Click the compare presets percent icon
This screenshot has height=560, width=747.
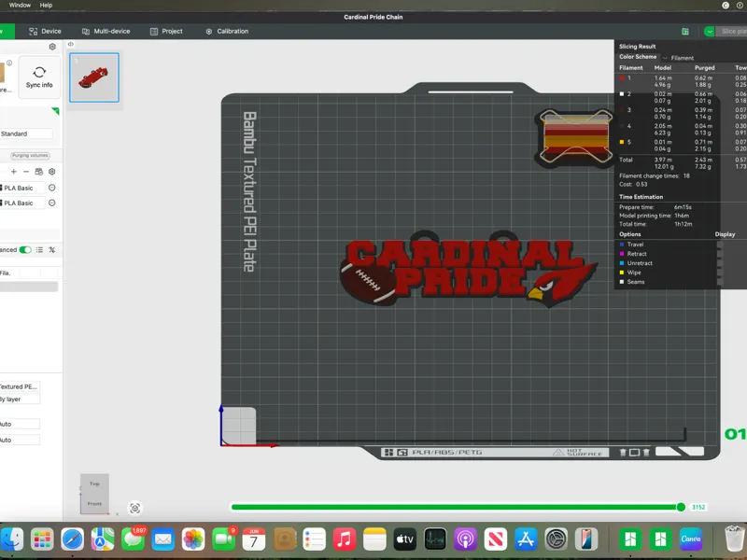[x=52, y=250]
